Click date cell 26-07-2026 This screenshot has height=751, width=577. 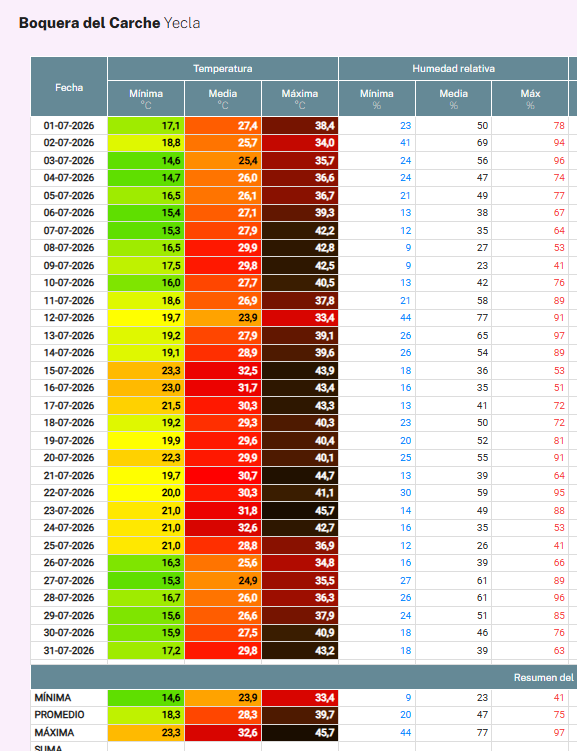69,562
